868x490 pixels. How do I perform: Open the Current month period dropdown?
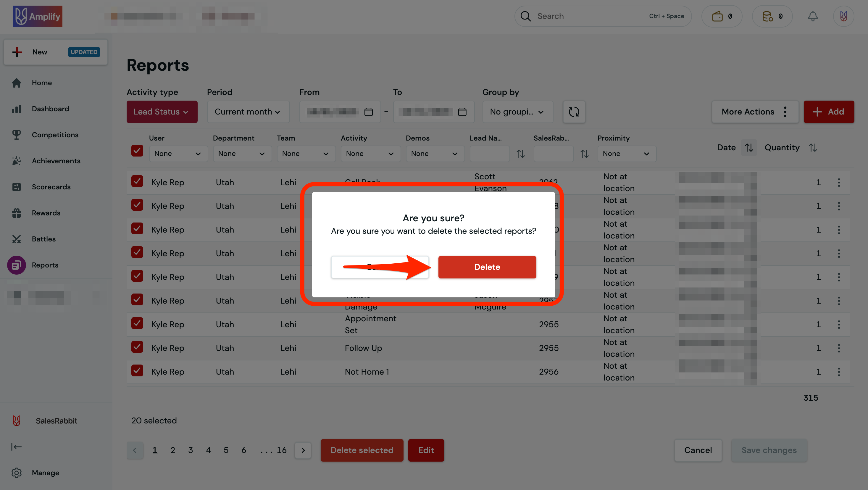click(248, 112)
